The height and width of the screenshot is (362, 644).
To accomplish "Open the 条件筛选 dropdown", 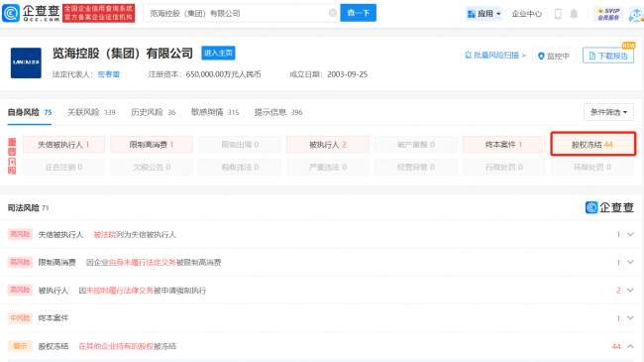I will point(608,112).
